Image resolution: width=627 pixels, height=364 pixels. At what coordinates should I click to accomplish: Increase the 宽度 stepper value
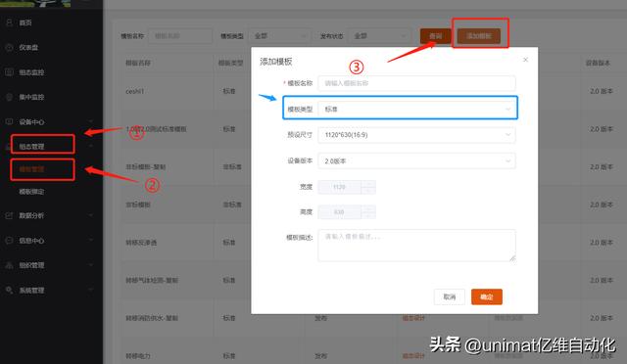coord(368,184)
